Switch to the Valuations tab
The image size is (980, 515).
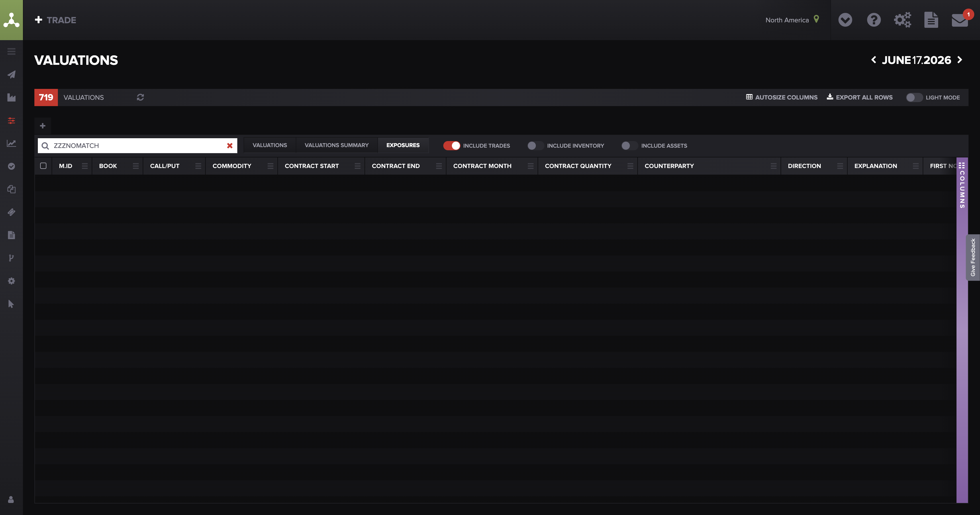(270, 145)
